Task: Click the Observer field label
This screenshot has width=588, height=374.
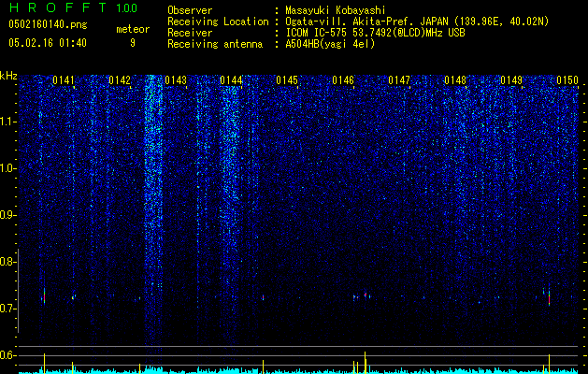Action: (x=190, y=10)
